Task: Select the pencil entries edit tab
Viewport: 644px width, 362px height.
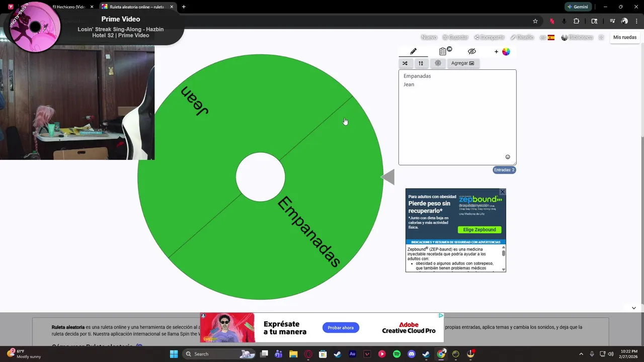Action: (413, 51)
